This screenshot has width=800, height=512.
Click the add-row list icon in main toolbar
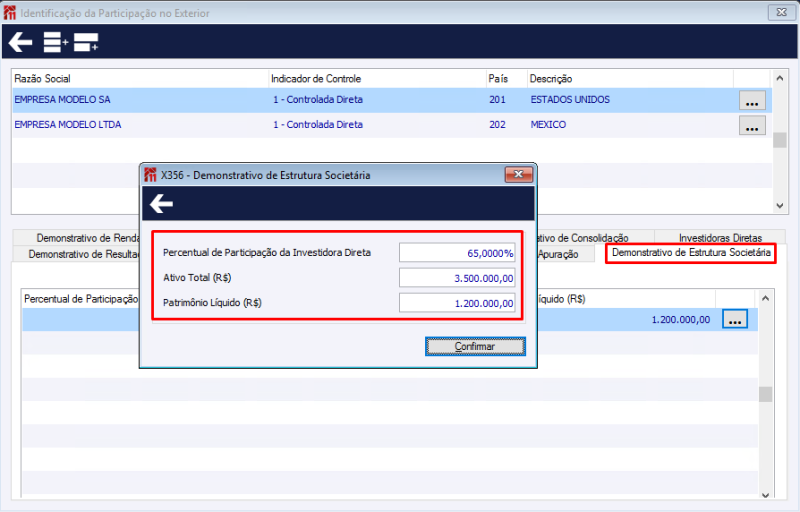56,42
